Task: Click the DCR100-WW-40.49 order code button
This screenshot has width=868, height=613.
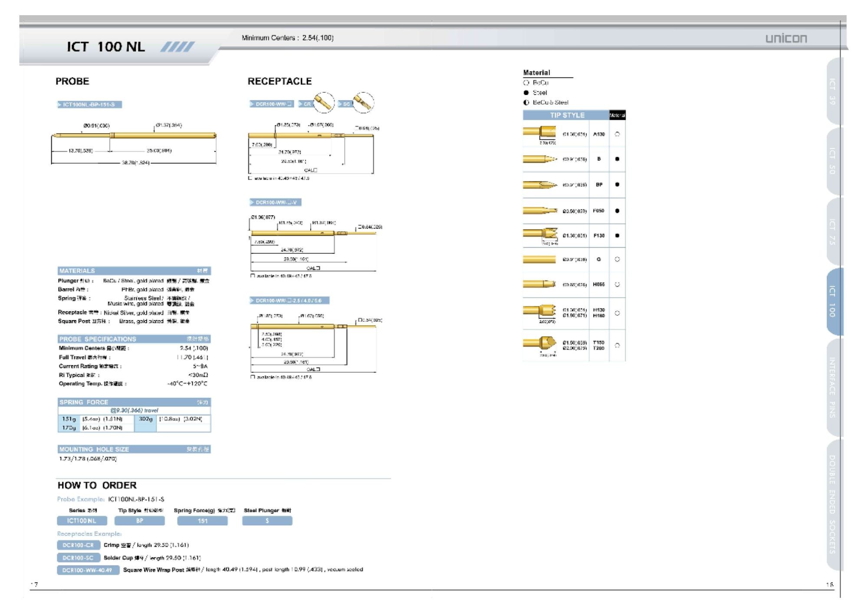Action: pyautogui.click(x=88, y=570)
